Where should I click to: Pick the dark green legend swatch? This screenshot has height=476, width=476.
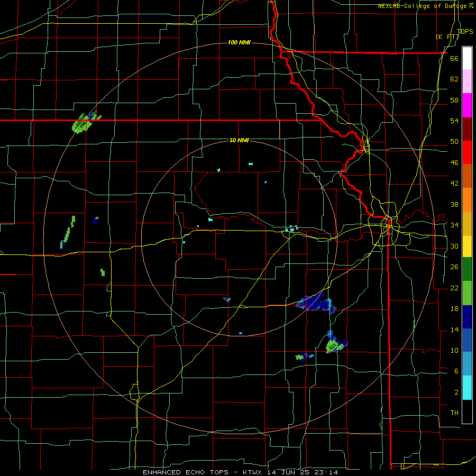pyautogui.click(x=467, y=269)
